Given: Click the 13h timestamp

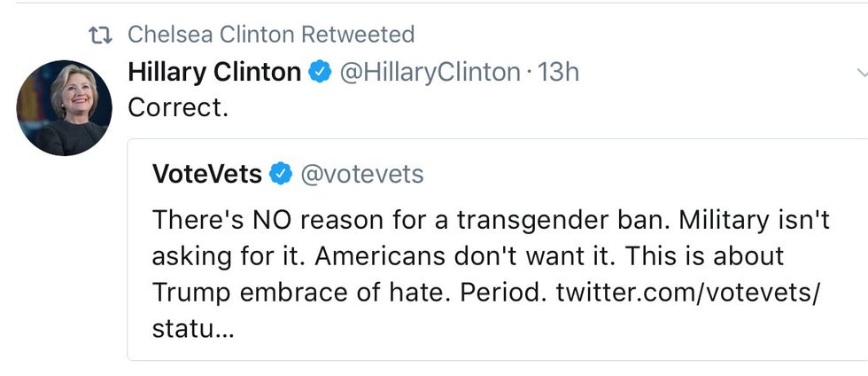Looking at the screenshot, I should pos(559,72).
